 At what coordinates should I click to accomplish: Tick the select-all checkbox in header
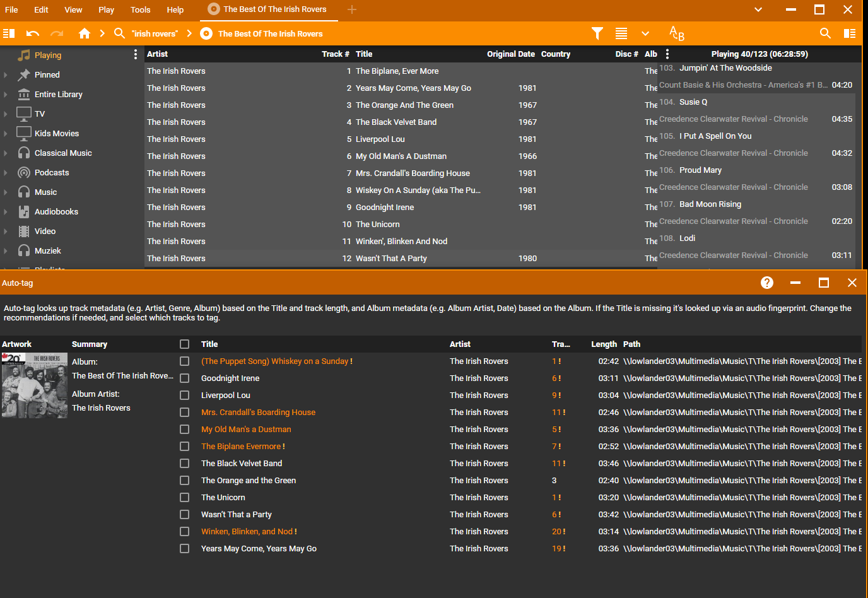(184, 344)
